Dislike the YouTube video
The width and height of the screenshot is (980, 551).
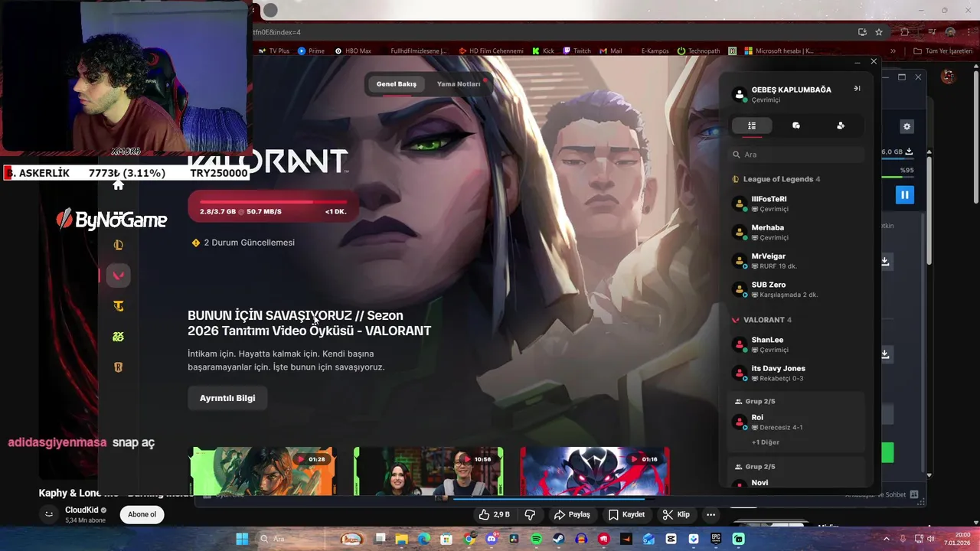point(530,514)
